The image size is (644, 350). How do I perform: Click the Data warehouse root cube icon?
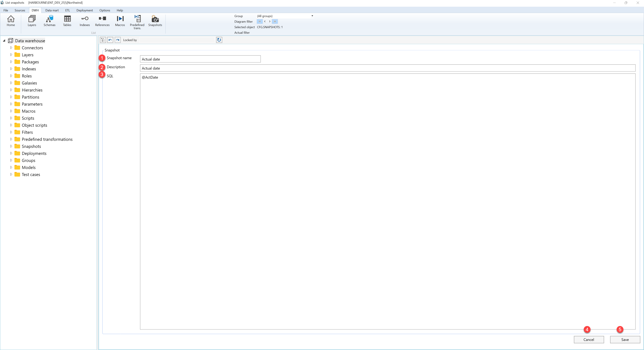[x=11, y=40]
